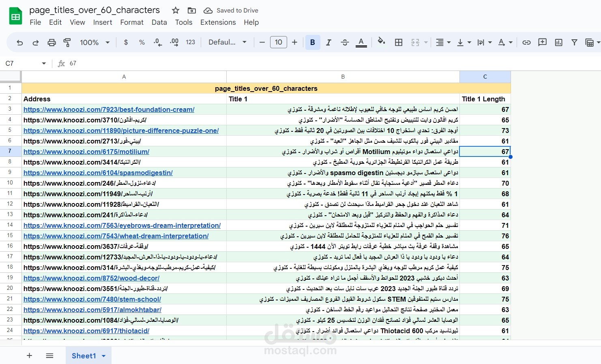Click the Merge cells icon

tap(415, 42)
